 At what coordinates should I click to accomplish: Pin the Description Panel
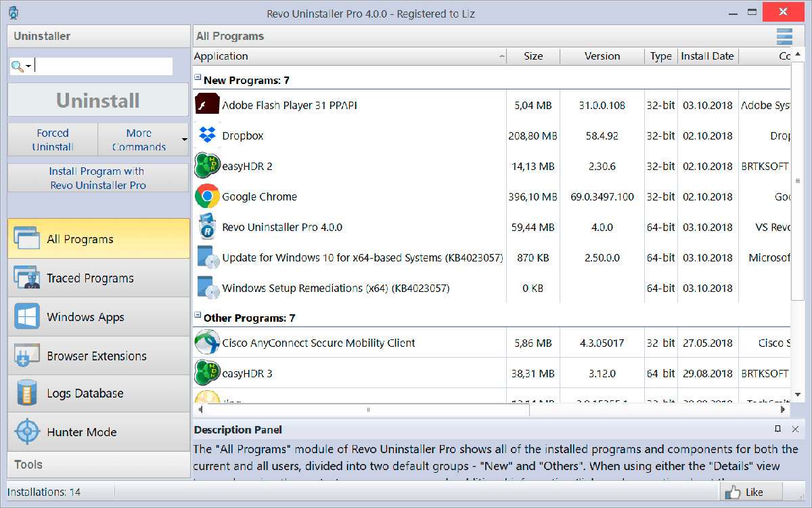point(778,429)
